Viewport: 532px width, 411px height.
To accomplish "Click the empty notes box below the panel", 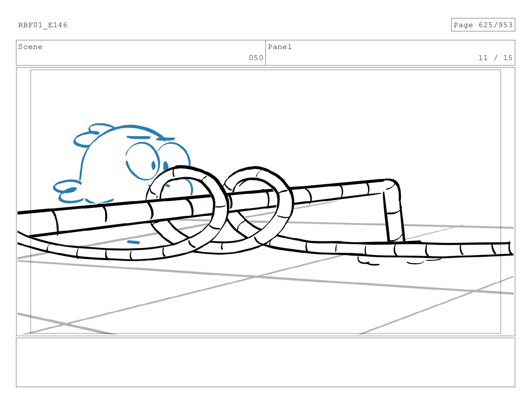I will (x=265, y=362).
